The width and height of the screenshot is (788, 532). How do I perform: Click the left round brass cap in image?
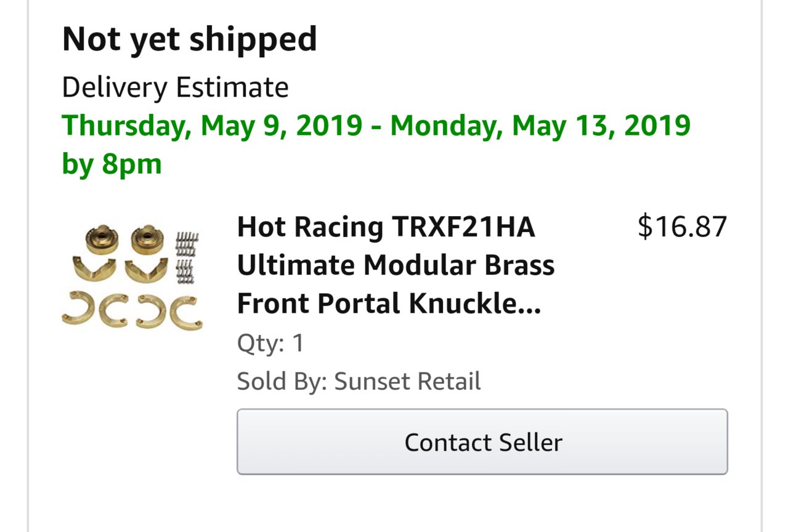coord(102,240)
